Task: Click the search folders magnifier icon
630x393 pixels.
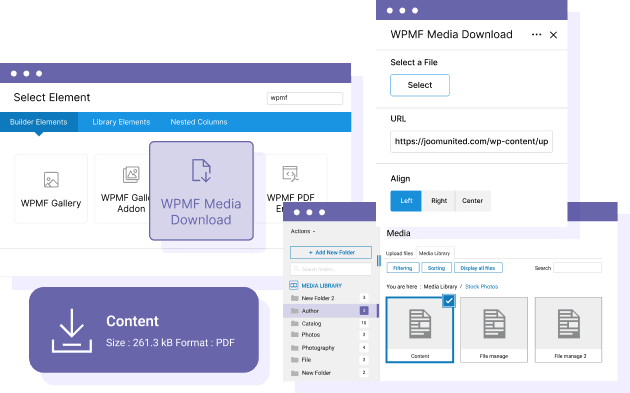Action: [297, 268]
